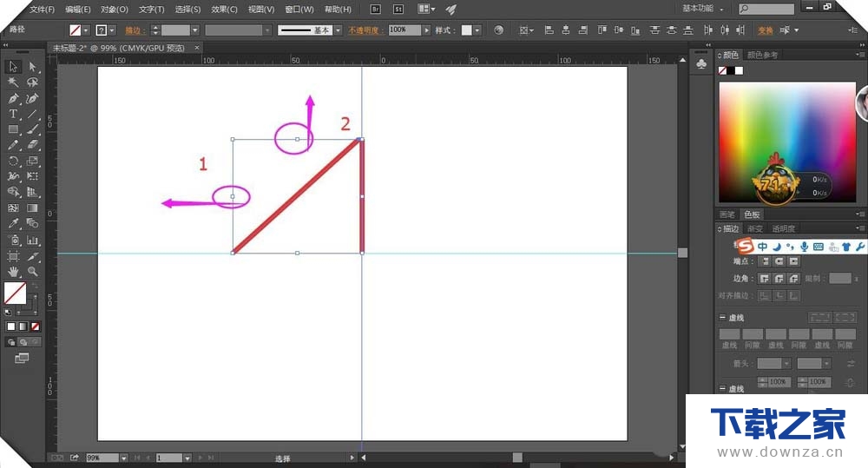Select the Hand tool
Viewport: 868px width, 468px height.
tap(13, 272)
